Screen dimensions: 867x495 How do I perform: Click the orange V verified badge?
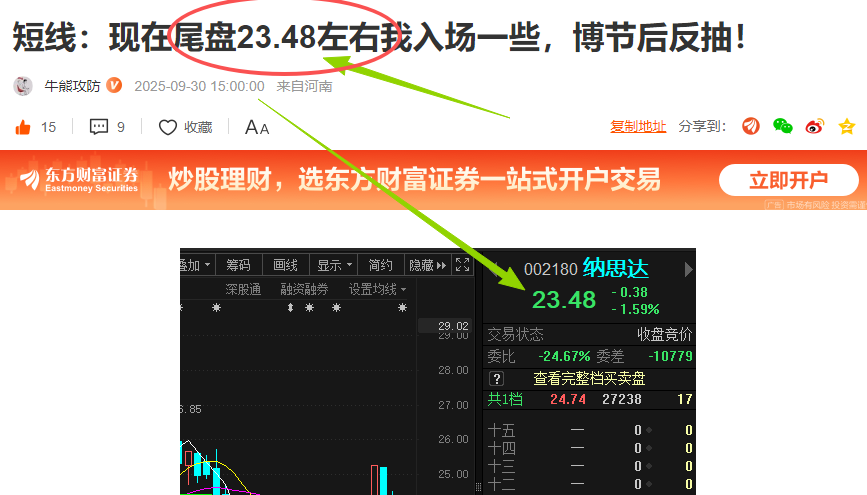coord(114,86)
